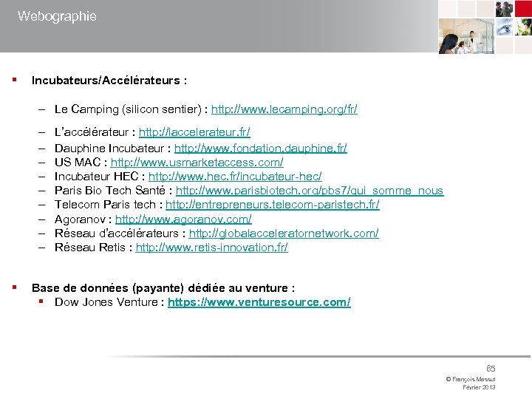The width and height of the screenshot is (532, 399).
Task: Select the '© François Messut' copyright text
Action: pyautogui.click(x=471, y=379)
